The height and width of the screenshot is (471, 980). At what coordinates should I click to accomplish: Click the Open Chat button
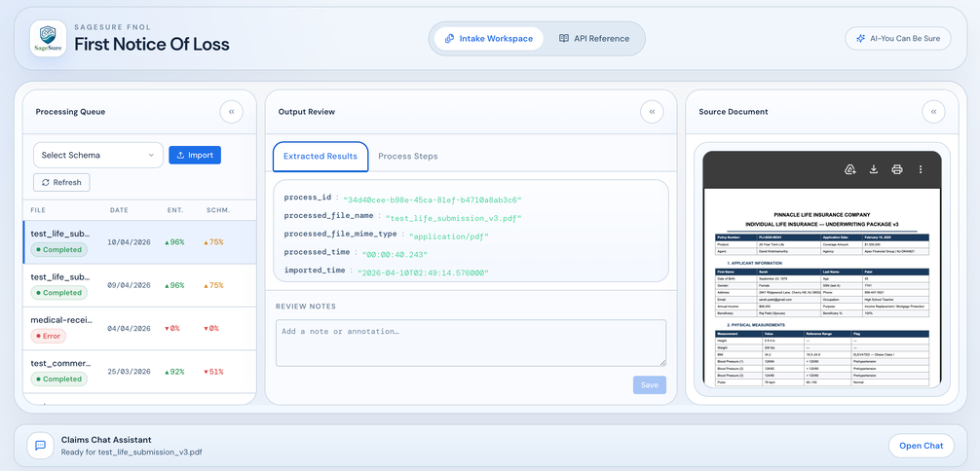point(921,446)
